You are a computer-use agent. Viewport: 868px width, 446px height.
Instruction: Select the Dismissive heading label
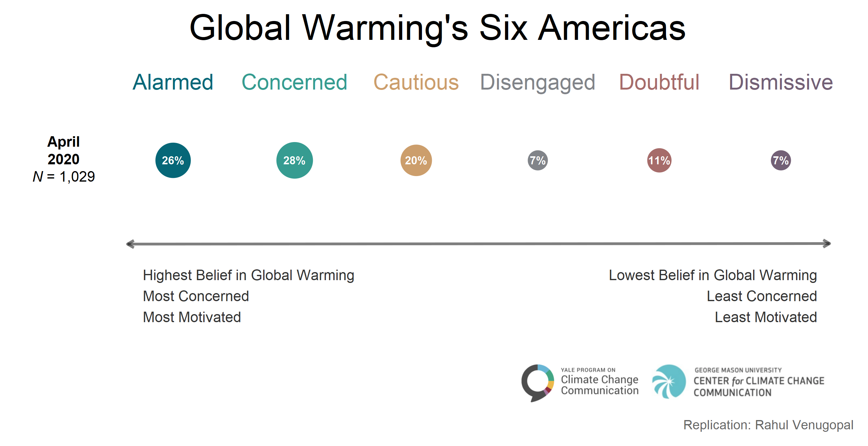click(x=781, y=82)
